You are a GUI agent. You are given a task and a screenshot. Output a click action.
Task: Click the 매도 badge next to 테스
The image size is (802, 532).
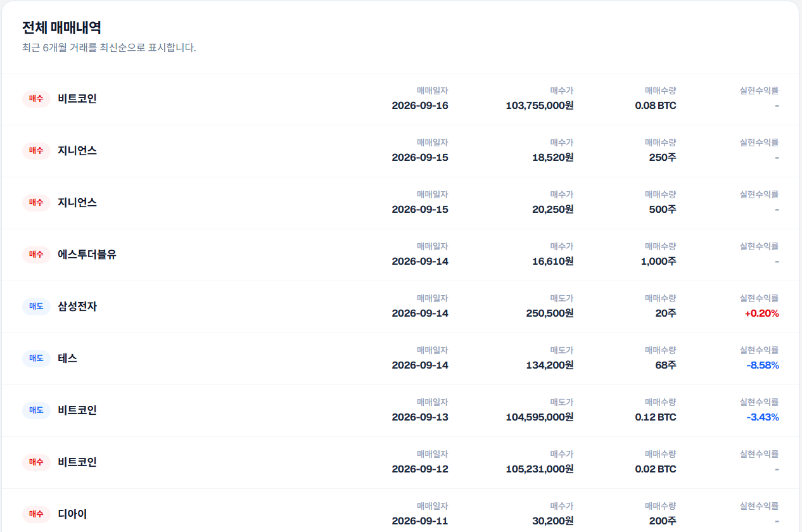tap(36, 358)
